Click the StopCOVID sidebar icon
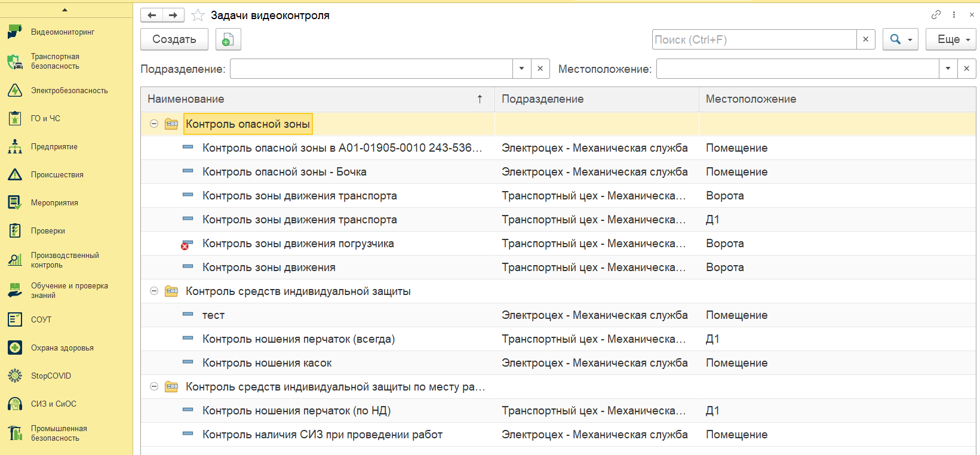The height and width of the screenshot is (455, 980). [15, 376]
